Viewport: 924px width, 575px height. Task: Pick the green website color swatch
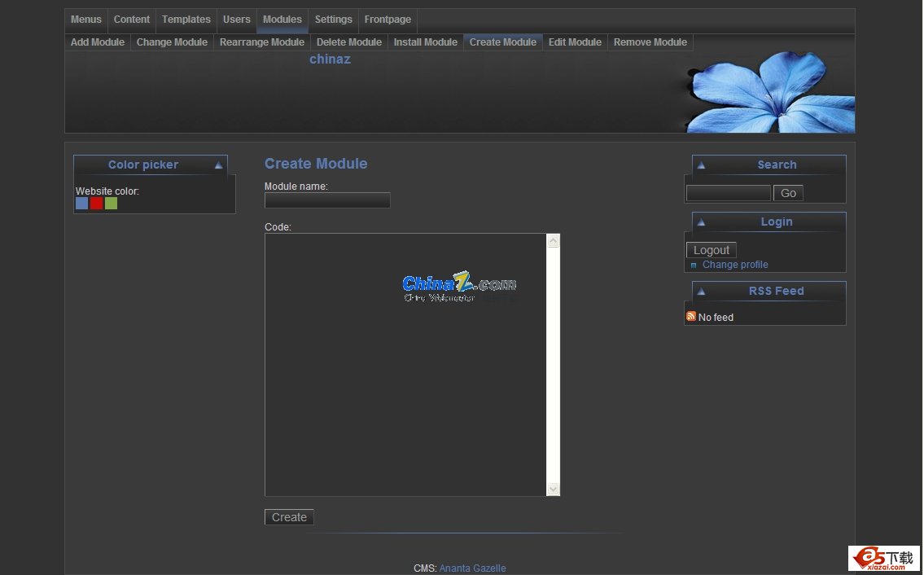tap(111, 204)
